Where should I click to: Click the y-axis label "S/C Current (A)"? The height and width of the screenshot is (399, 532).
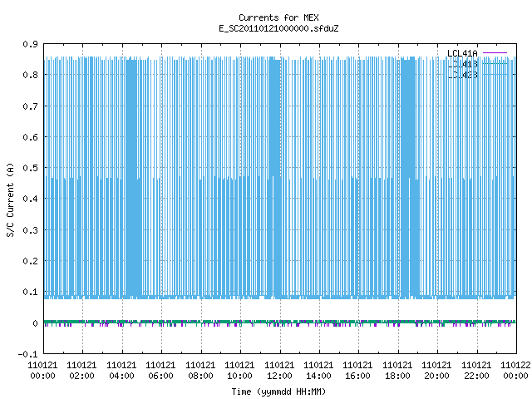[10, 199]
